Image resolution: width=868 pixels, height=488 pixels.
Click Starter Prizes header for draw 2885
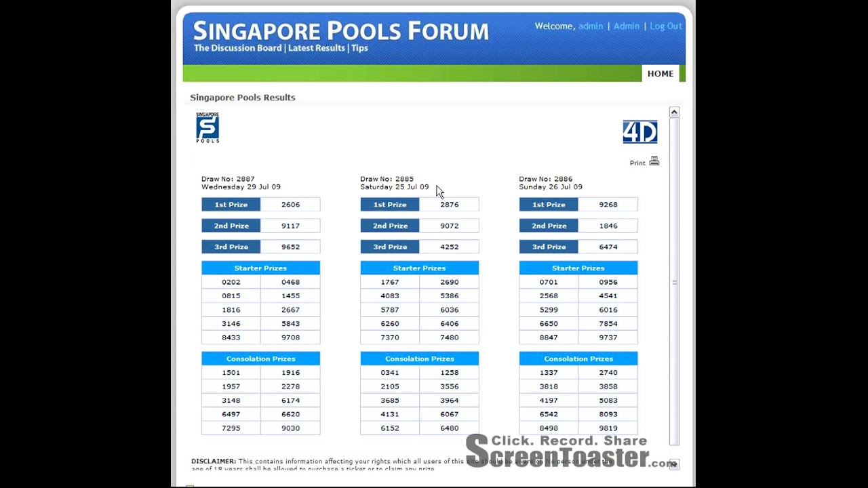pyautogui.click(x=419, y=268)
